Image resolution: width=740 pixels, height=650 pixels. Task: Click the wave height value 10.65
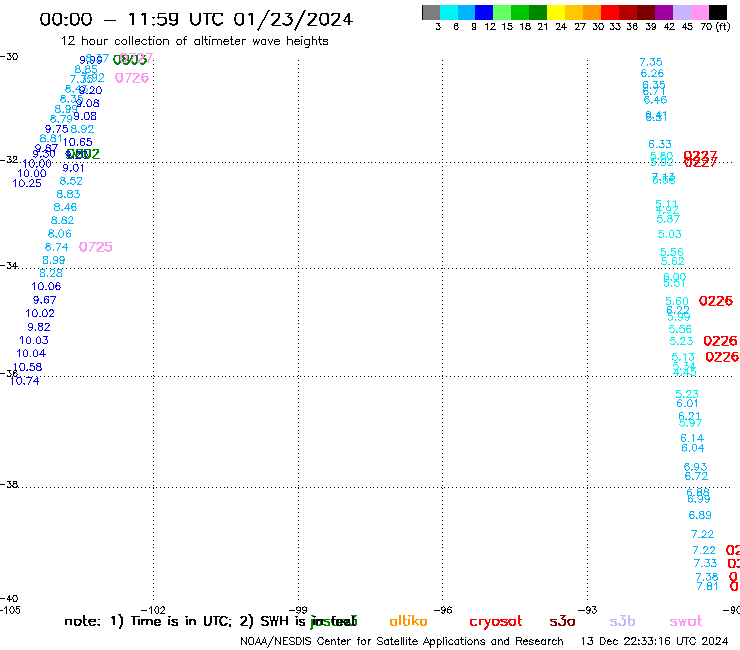(77, 142)
